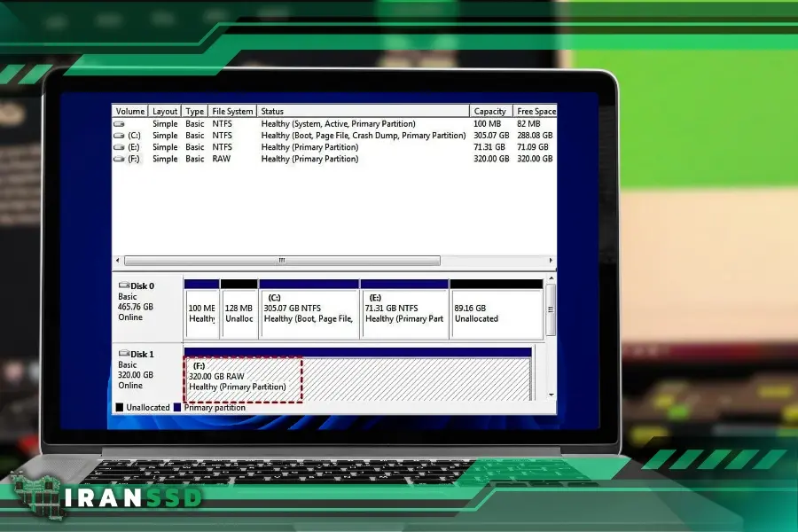Click the Volume column header
This screenshot has height=532, width=798.
pyautogui.click(x=129, y=111)
